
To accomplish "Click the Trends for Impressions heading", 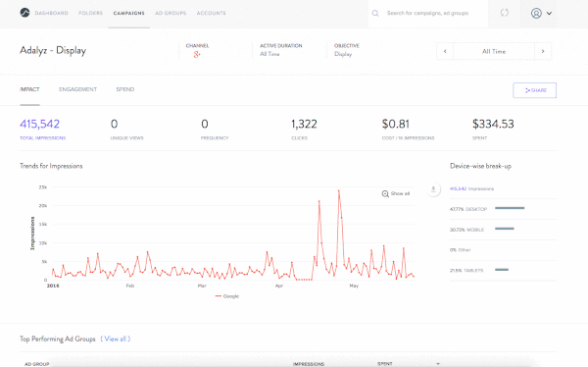I will point(51,166).
